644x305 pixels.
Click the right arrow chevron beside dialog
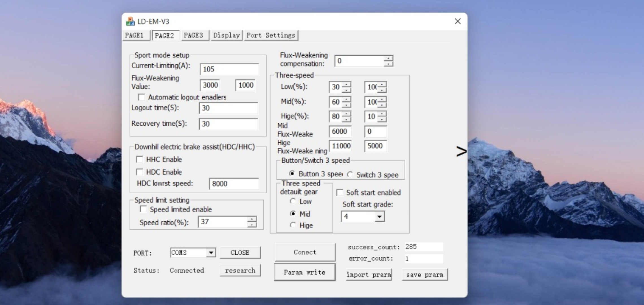tap(461, 151)
